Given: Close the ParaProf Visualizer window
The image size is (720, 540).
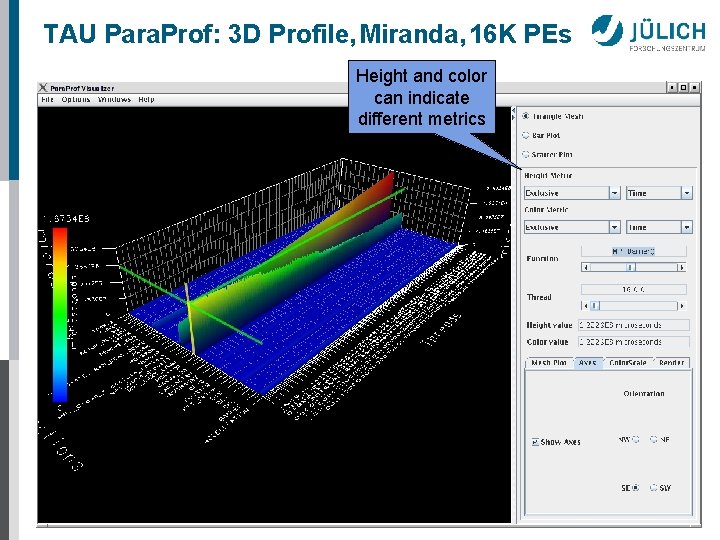Looking at the screenshot, I should 694,87.
